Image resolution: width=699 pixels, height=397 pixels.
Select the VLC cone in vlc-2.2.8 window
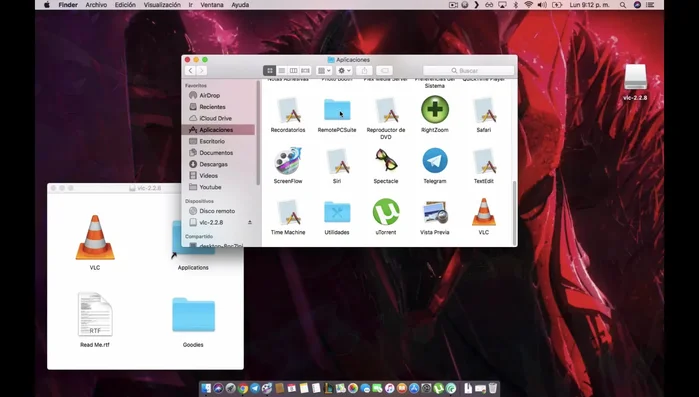tap(95, 237)
